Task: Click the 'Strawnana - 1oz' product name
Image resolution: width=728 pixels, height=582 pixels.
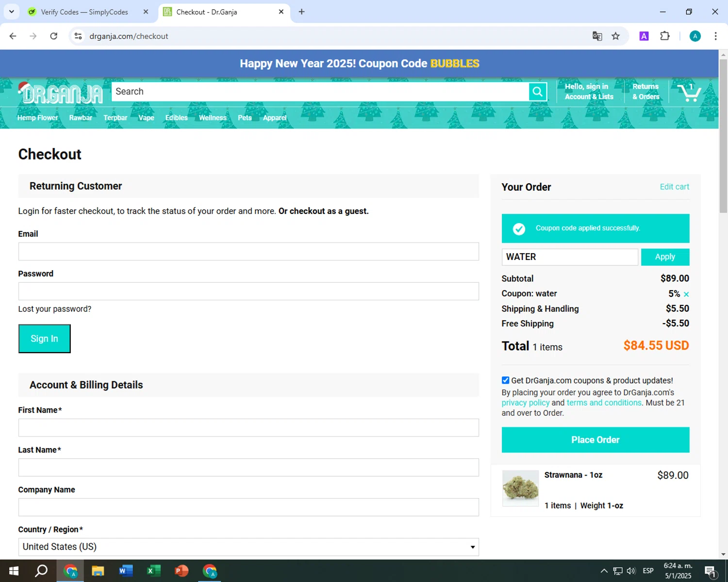Action: click(x=573, y=475)
